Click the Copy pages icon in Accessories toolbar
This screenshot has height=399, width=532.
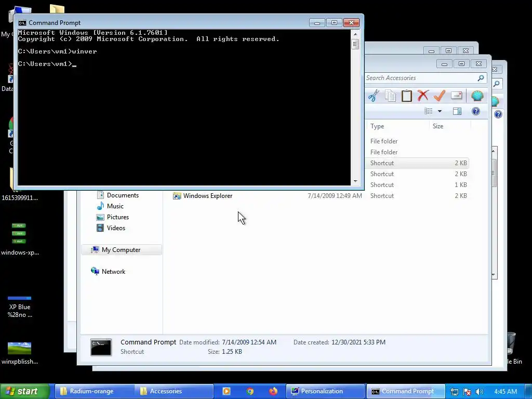click(390, 96)
